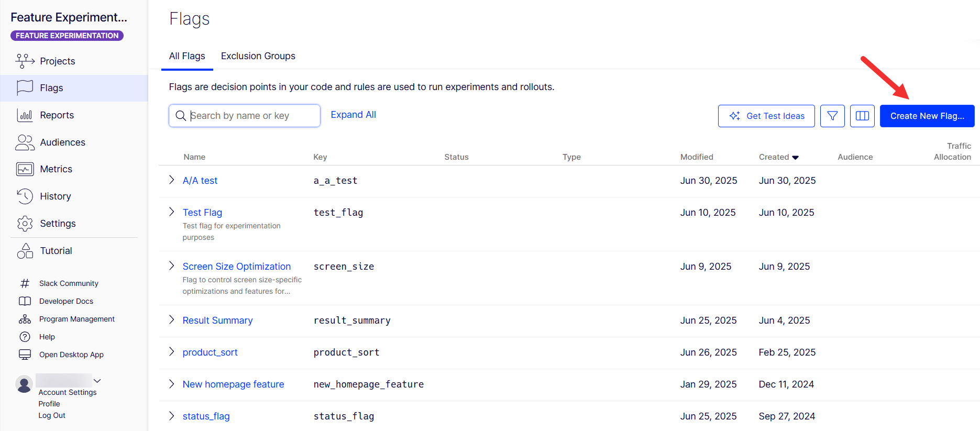The height and width of the screenshot is (431, 980).
Task: Open the account dropdown arrow
Action: coord(97,381)
